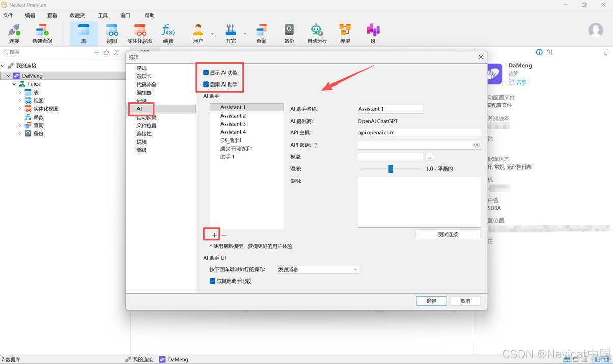Click the 模型 toolbar icon
The image size is (613, 364).
pos(345,34)
